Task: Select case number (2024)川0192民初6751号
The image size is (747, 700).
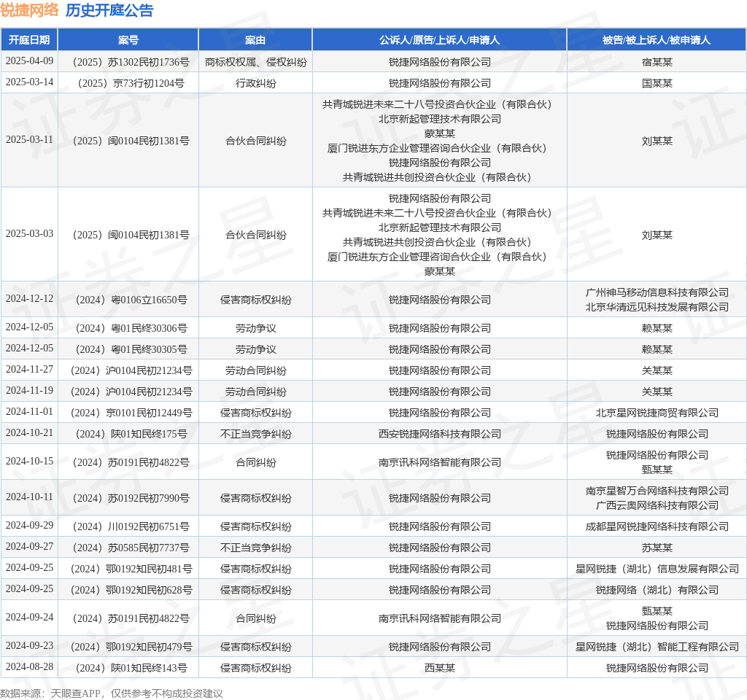Action: [x=128, y=526]
